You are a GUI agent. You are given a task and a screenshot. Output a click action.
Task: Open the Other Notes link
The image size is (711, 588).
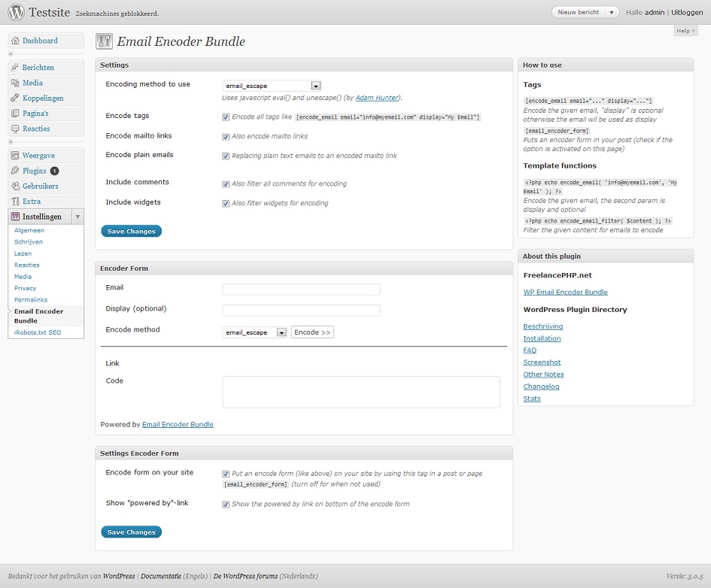[x=543, y=374]
